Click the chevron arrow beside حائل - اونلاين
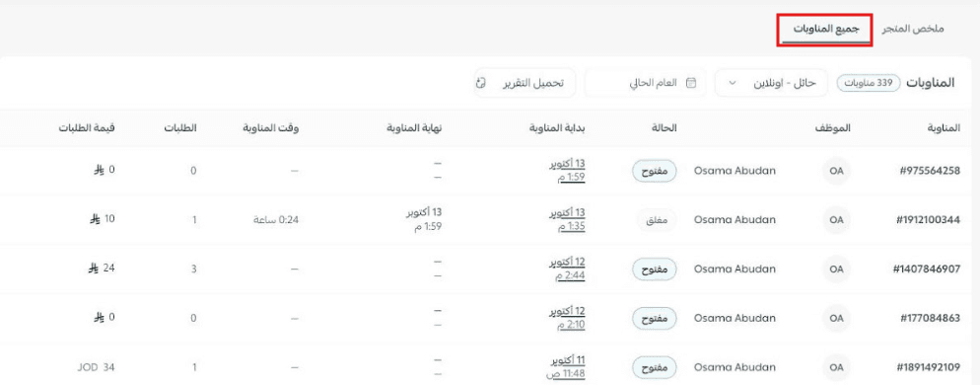The height and width of the screenshot is (385, 980). click(734, 83)
